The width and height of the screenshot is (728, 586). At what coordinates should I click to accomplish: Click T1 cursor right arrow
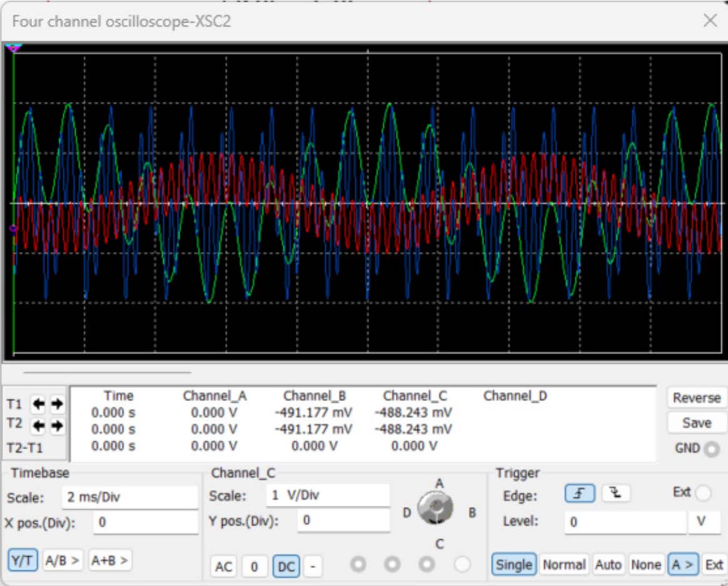pyautogui.click(x=57, y=405)
